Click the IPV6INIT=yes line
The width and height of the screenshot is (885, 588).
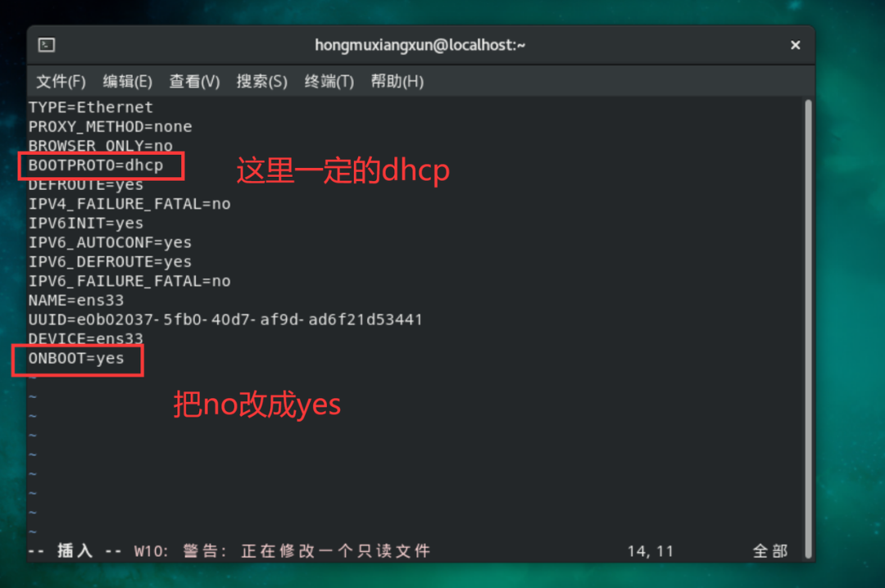point(86,223)
